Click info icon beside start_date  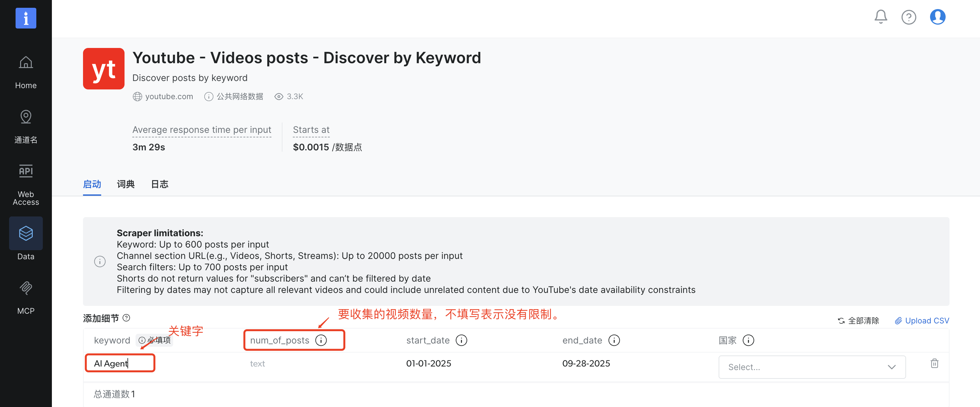461,340
